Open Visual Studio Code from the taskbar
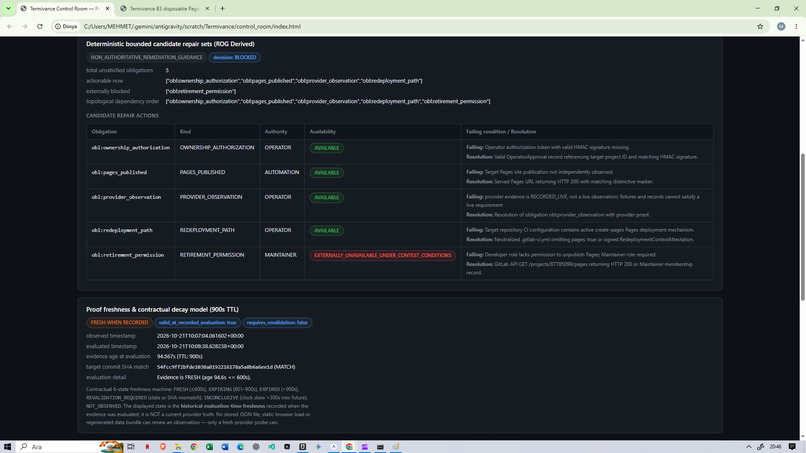806x453 pixels. 271,447
